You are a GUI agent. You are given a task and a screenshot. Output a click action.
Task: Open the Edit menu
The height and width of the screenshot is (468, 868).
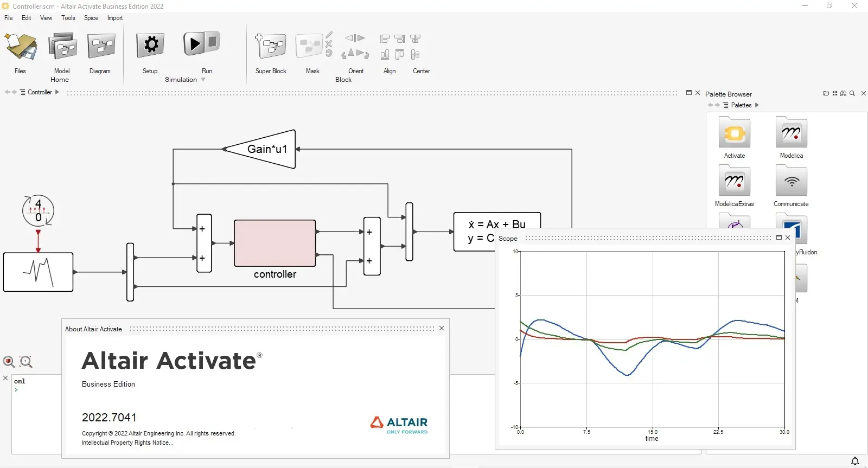(x=26, y=18)
